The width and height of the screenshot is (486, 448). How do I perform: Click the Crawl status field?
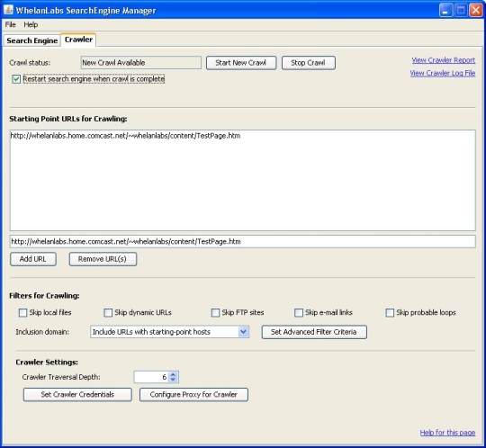[x=141, y=63]
